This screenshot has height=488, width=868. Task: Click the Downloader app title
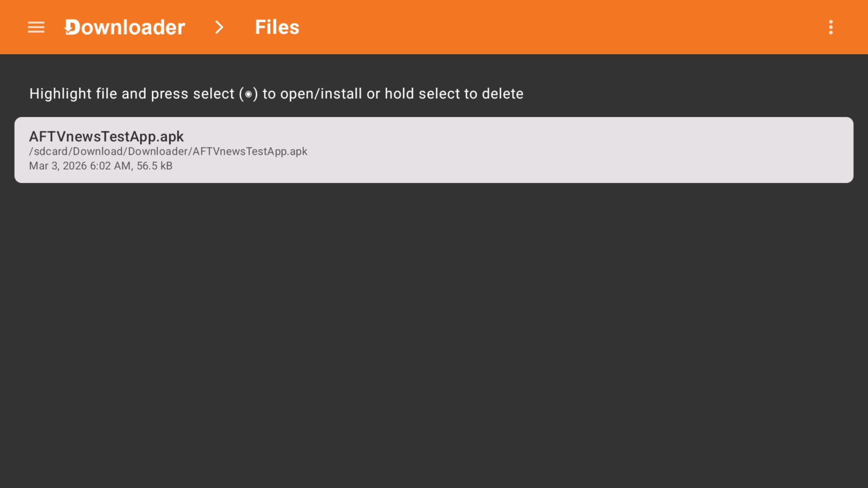[x=125, y=27]
